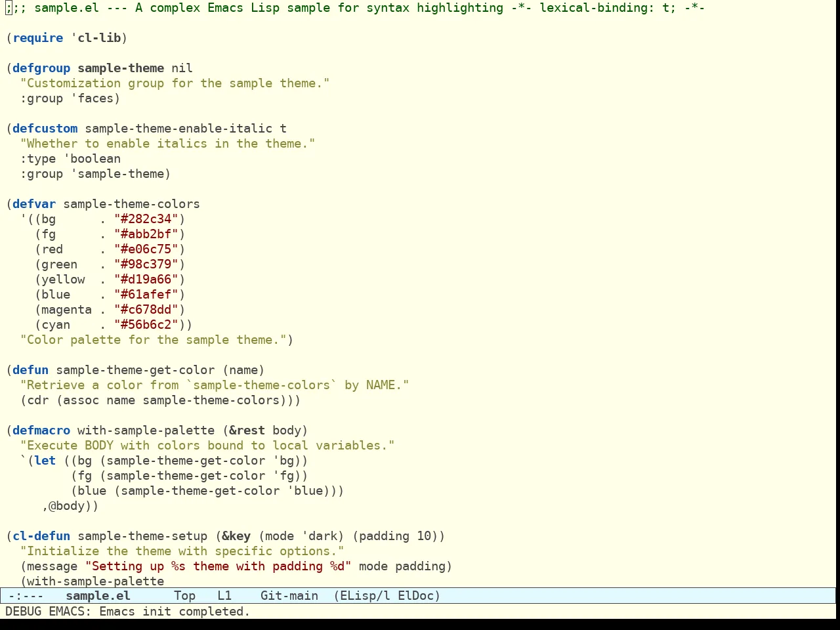
Task: Click the 'let' keyword in the macro
Action: pyautogui.click(x=45, y=461)
